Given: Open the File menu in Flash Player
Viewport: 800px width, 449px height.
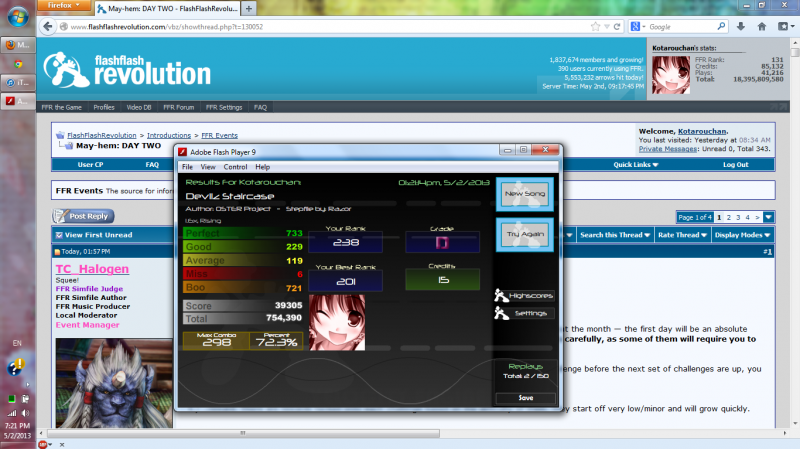Looking at the screenshot, I should pyautogui.click(x=187, y=167).
